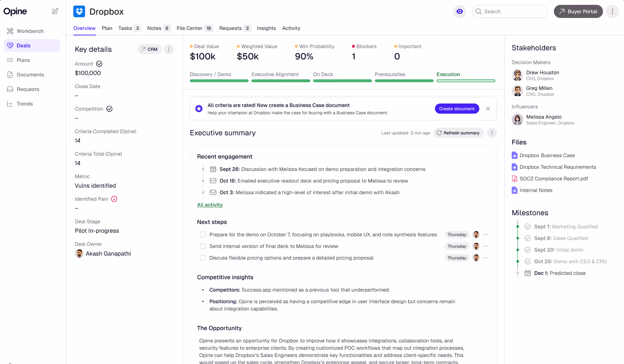Open Drew Houston stakeholder profile
Image resolution: width=624 pixels, height=364 pixels.
[535, 75]
